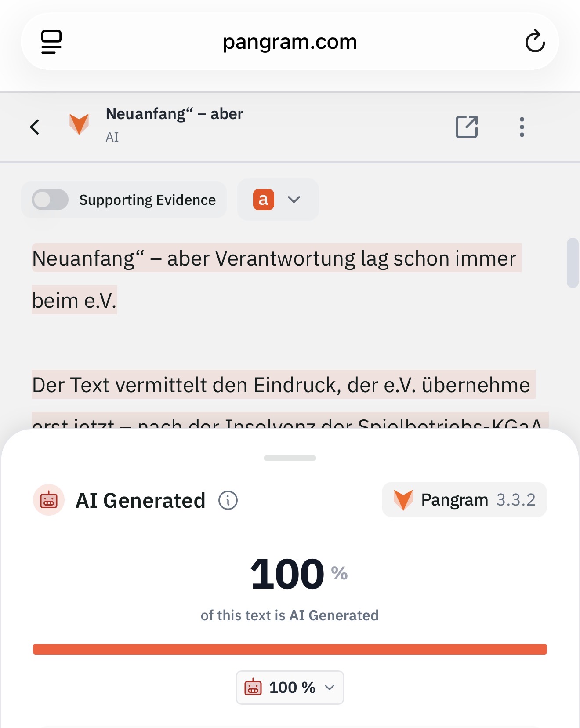The width and height of the screenshot is (580, 728).
Task: Click the info icon beside AI Generated
Action: point(228,500)
